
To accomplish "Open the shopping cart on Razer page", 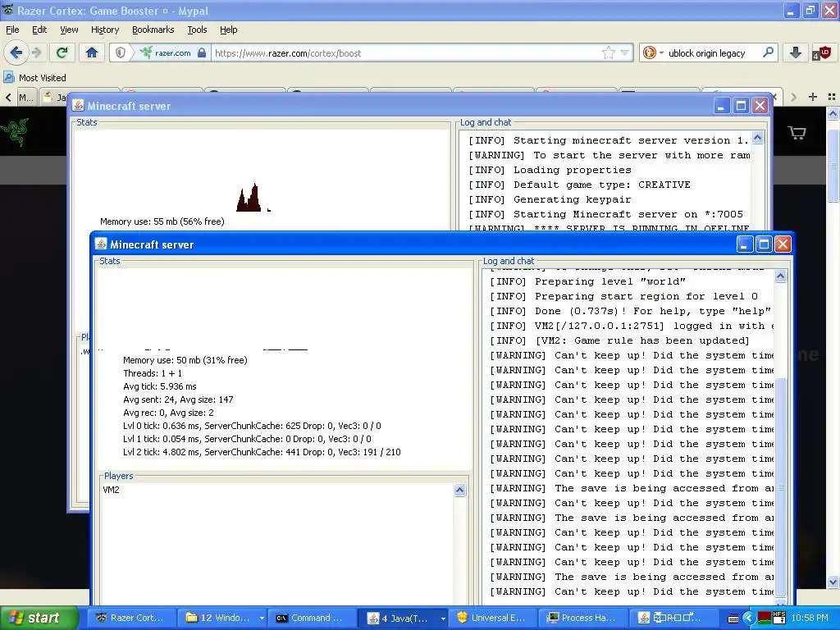I will point(797,132).
